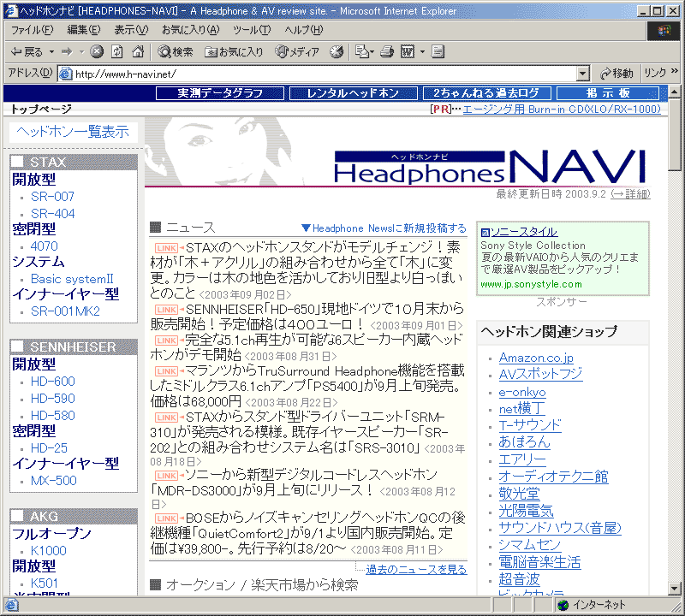Click the LINK icon for SENNHEISER HD-650 news
This screenshot has height=616, width=685.
(167, 310)
